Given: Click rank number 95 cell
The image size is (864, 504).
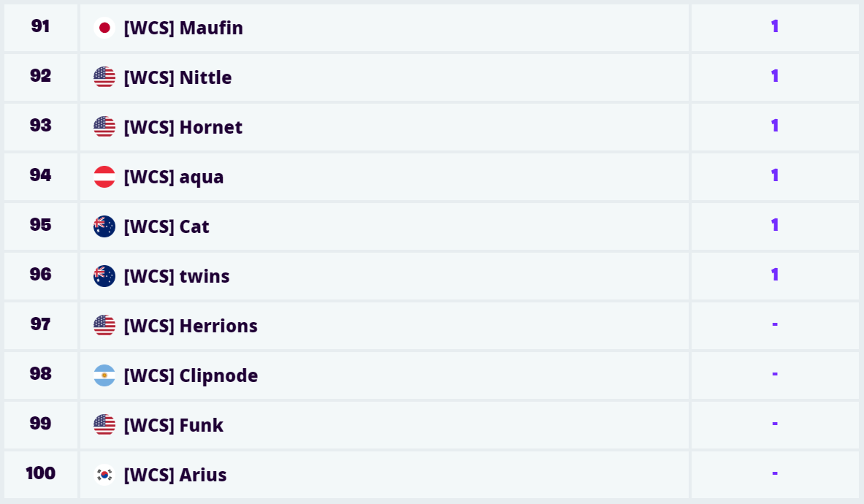Looking at the screenshot, I should 41,225.
